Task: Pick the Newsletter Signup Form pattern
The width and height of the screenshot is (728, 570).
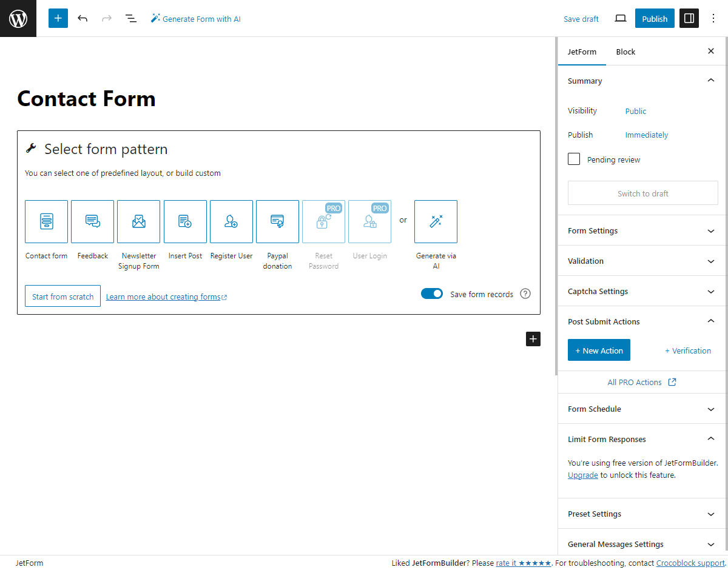Action: [138, 221]
